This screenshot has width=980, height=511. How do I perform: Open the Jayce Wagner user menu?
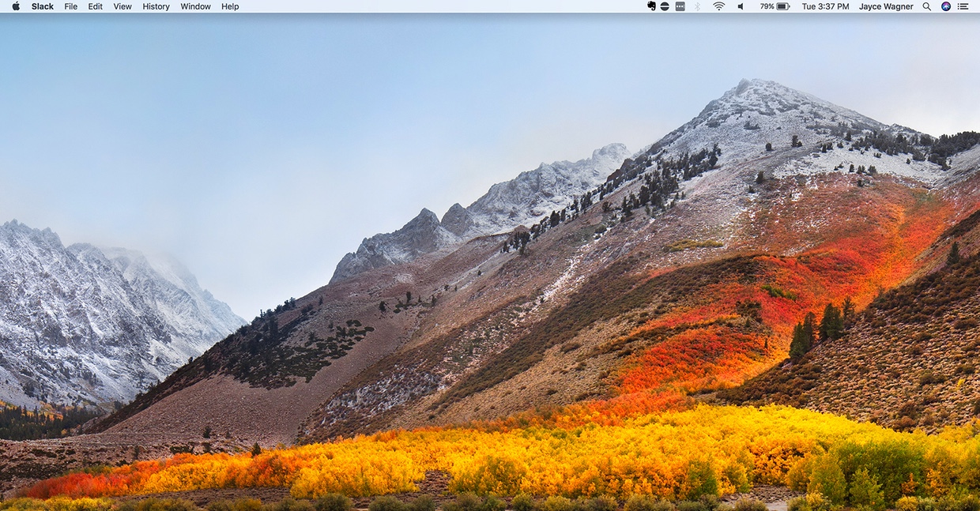886,6
